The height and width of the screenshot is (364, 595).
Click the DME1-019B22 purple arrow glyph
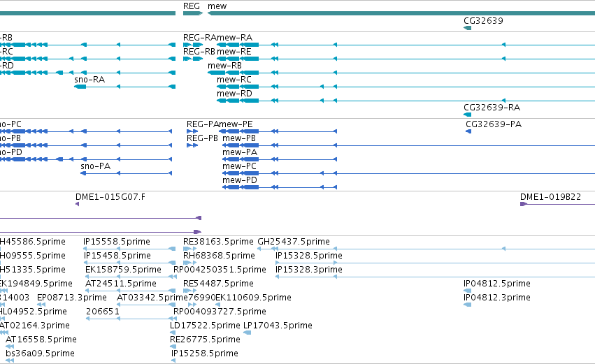[524, 205]
